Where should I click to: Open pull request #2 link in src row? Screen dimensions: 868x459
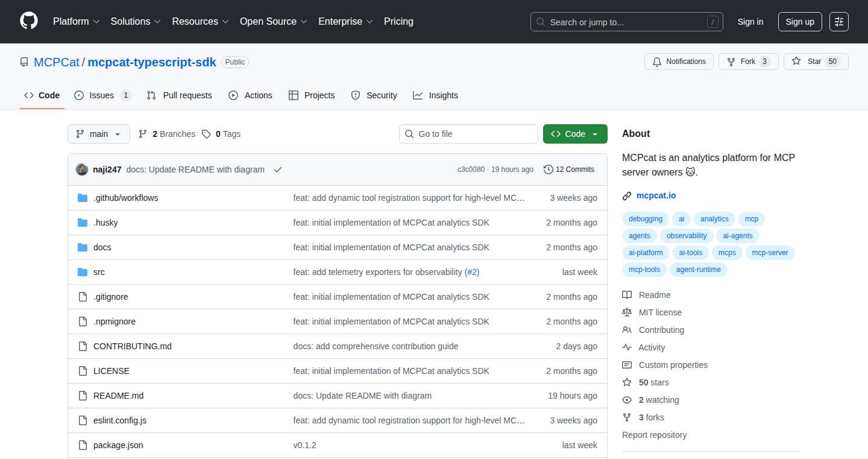473,272
